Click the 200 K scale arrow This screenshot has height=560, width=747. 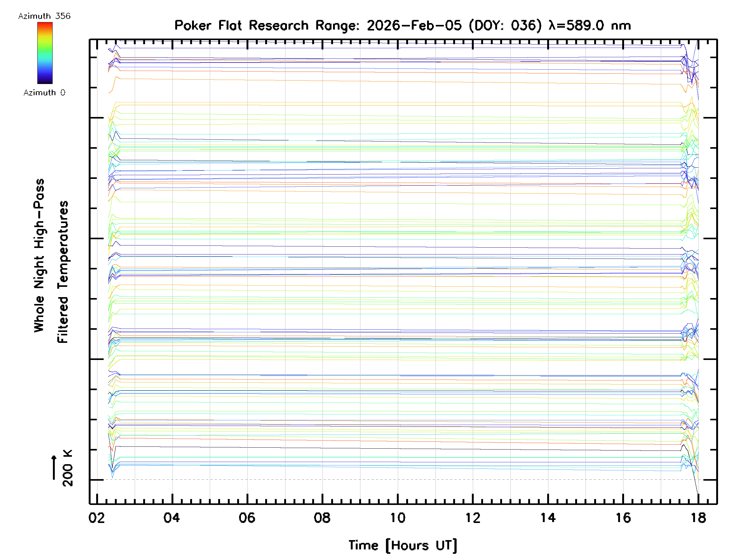tap(54, 468)
